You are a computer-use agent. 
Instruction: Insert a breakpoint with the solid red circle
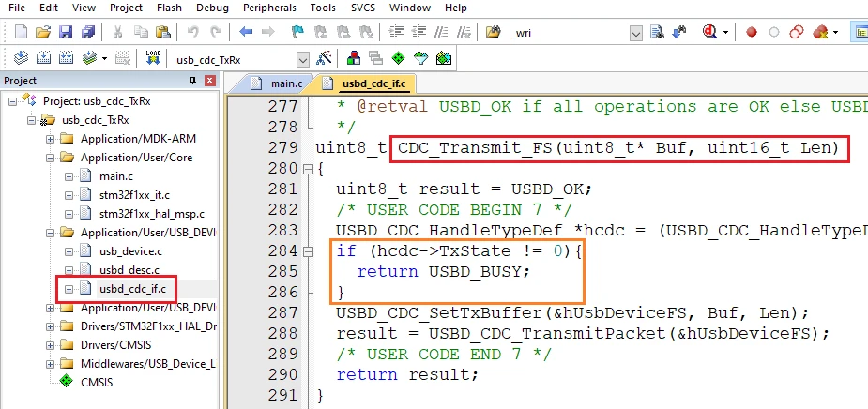752,32
